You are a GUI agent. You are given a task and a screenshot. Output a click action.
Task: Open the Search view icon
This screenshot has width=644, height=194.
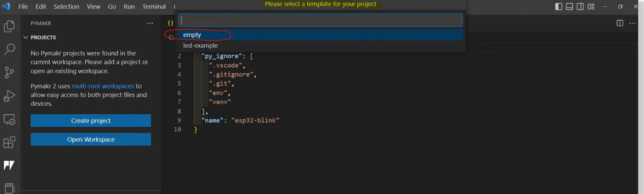(9, 49)
